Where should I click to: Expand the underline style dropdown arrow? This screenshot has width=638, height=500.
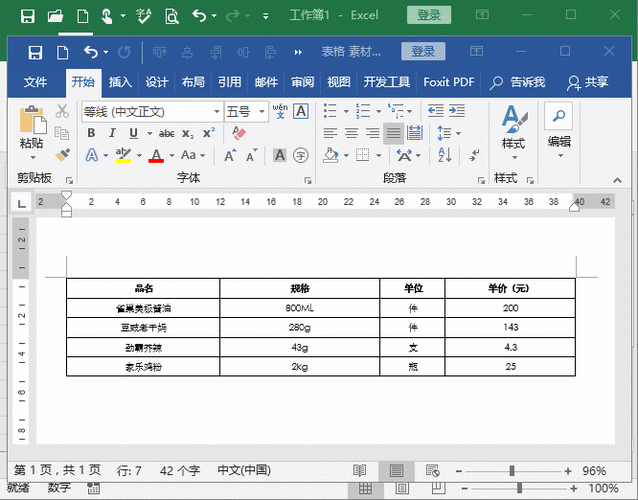click(x=150, y=133)
